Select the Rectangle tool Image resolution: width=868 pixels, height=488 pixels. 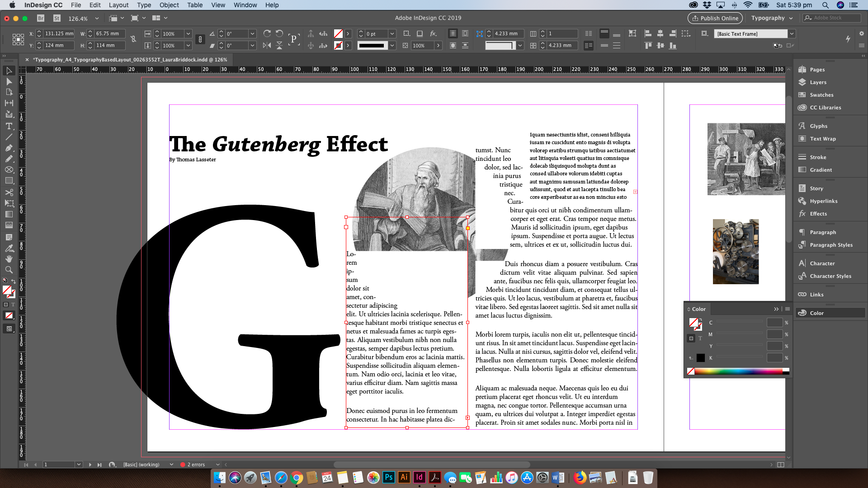coord(9,180)
